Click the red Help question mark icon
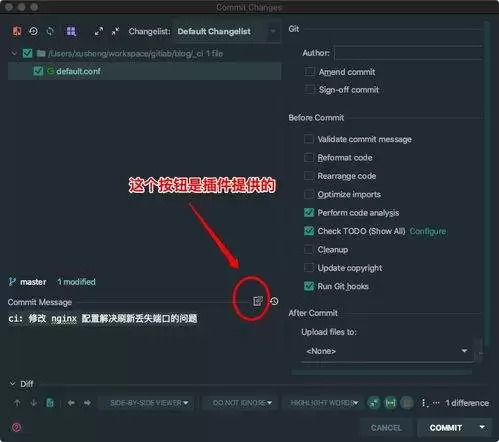The height and width of the screenshot is (442, 499). pos(16,427)
